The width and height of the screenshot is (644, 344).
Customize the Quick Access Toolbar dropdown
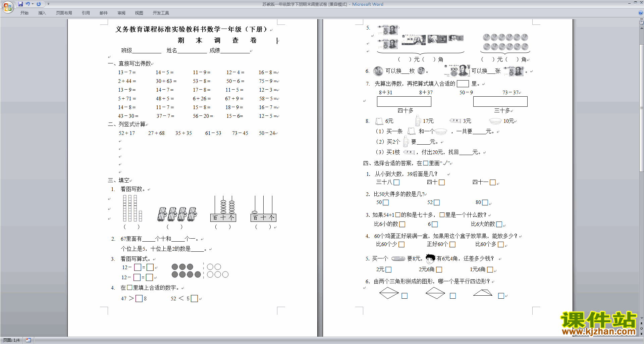coord(48,4)
